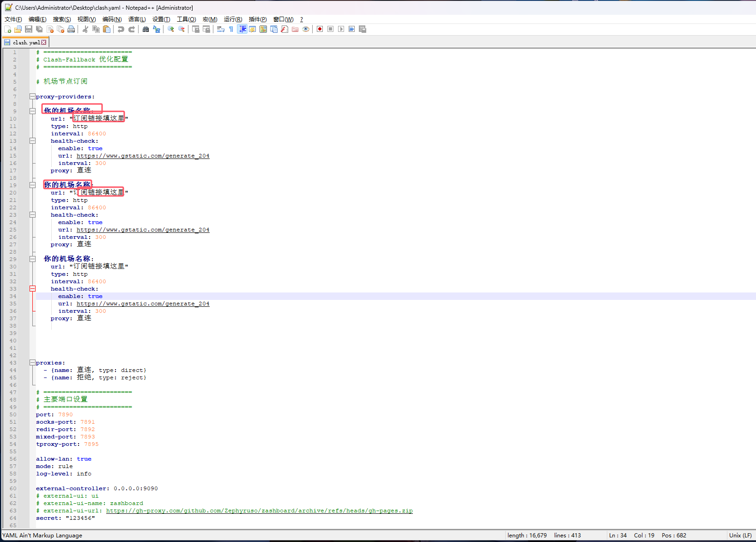Open the 编码(N) menu
Screen dimensions: 756x542
coord(112,19)
